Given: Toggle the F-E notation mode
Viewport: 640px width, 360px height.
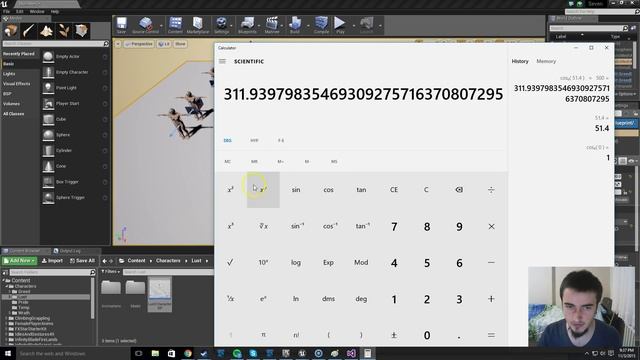Looking at the screenshot, I should (281, 140).
